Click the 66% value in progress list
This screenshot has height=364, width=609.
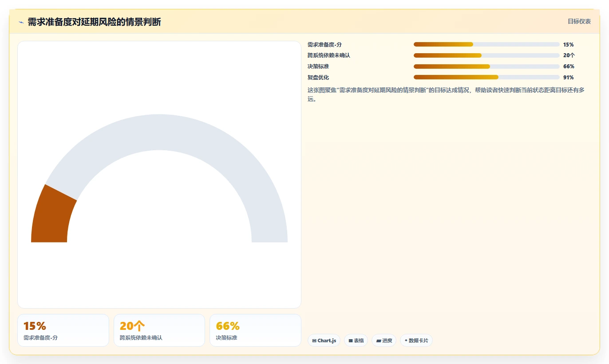tap(569, 67)
